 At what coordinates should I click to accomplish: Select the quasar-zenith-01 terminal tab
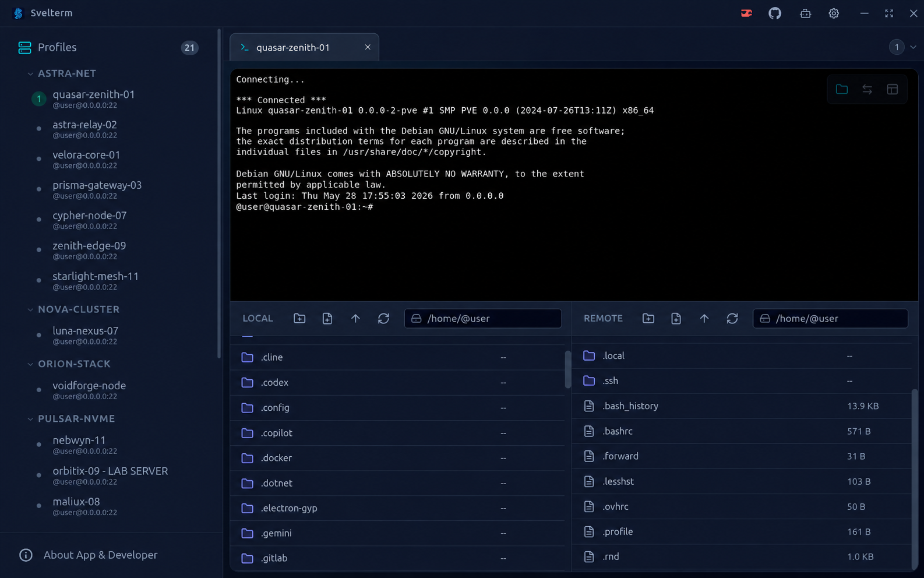[x=304, y=47]
